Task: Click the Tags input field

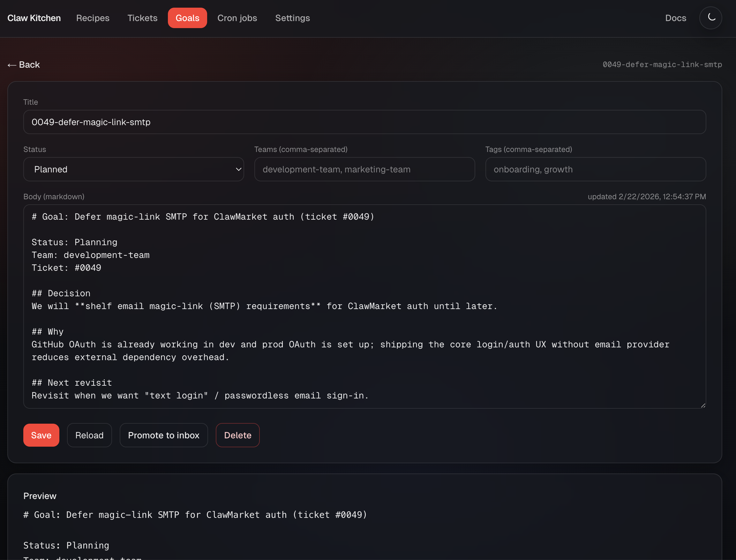Action: point(595,169)
